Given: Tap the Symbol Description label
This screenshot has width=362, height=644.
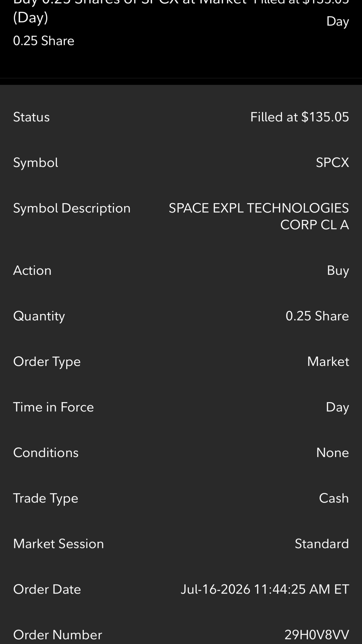Looking at the screenshot, I should pos(72,208).
